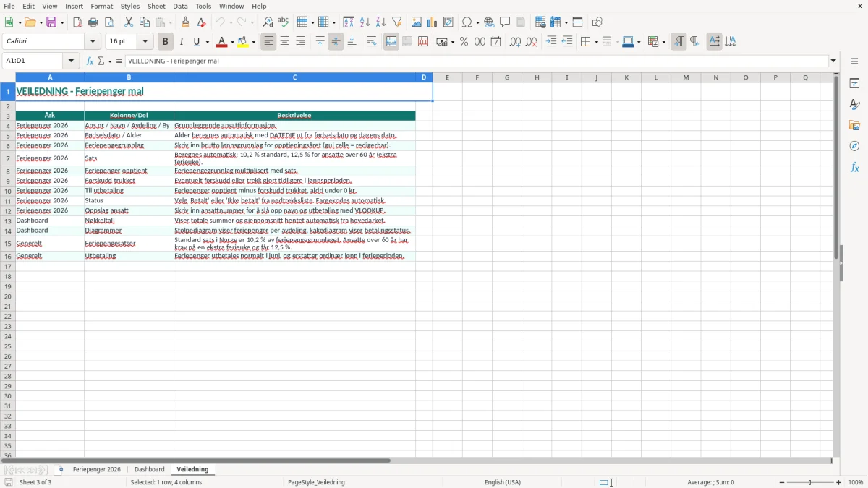Define the print area
The height and width of the screenshot is (488, 868).
coord(540,22)
